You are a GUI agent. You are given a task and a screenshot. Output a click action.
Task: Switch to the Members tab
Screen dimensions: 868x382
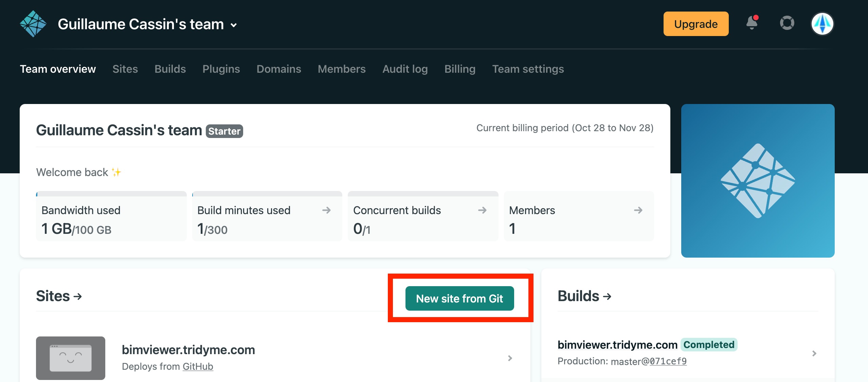pos(342,69)
